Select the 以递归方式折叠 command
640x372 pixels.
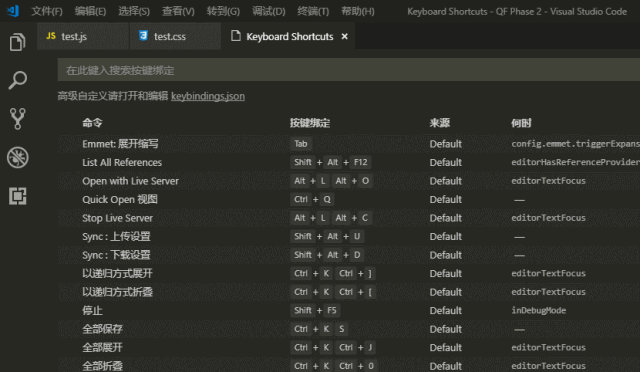[349, 292]
